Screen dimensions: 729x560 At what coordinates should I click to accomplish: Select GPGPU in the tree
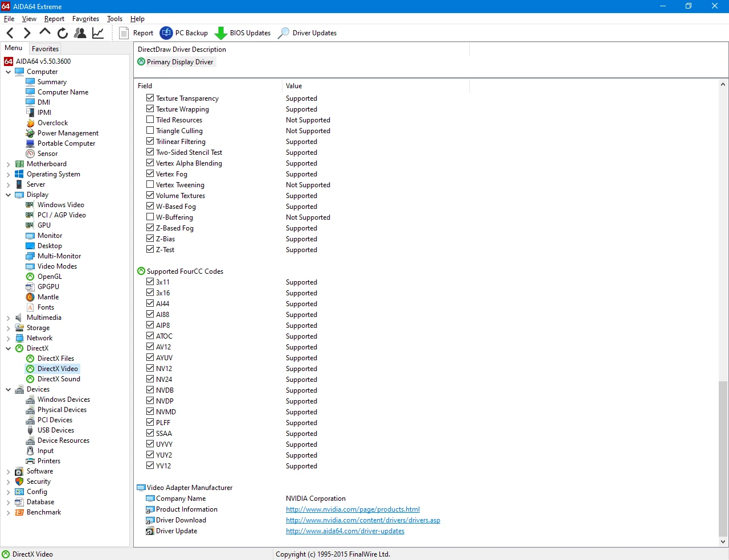pyautogui.click(x=48, y=287)
